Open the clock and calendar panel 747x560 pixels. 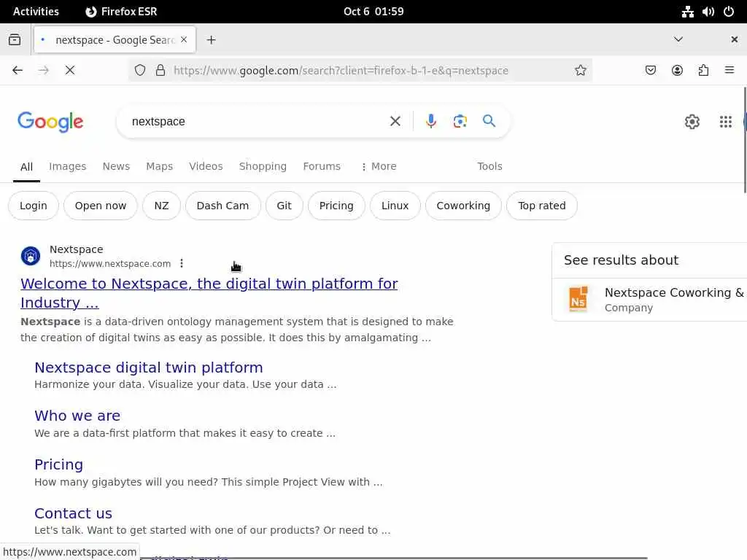click(373, 12)
